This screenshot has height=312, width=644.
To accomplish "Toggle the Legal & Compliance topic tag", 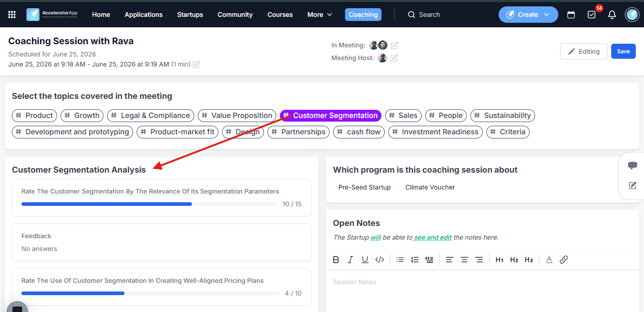I will [151, 116].
